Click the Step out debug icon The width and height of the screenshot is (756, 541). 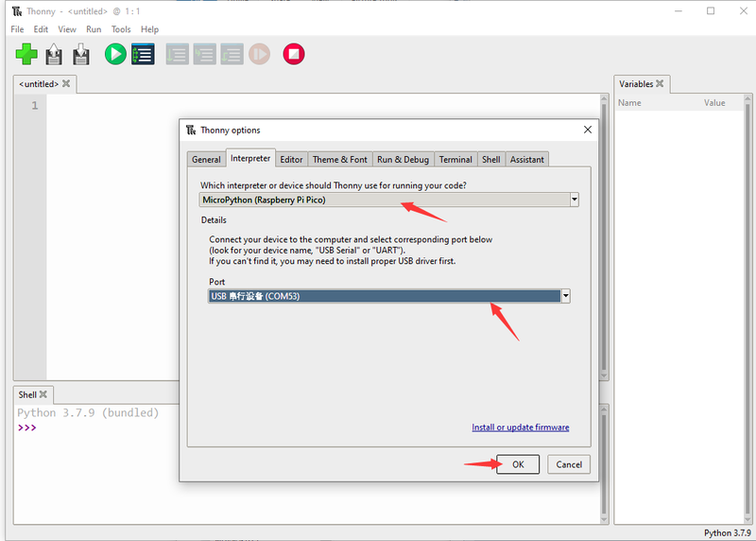[232, 54]
